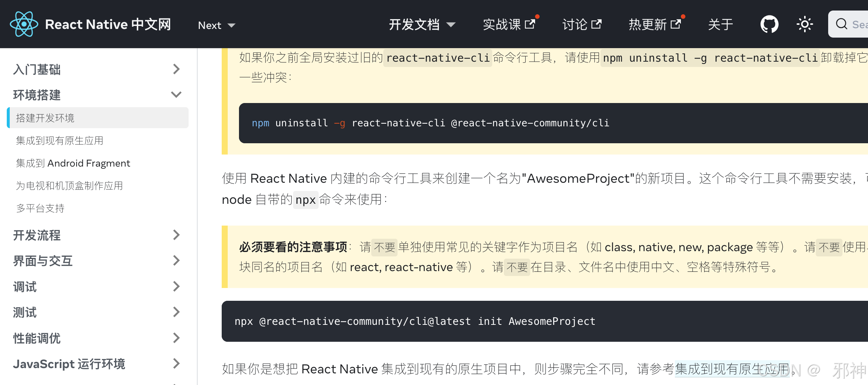Click the 必须要看的注意事项 bold text

pyautogui.click(x=293, y=247)
